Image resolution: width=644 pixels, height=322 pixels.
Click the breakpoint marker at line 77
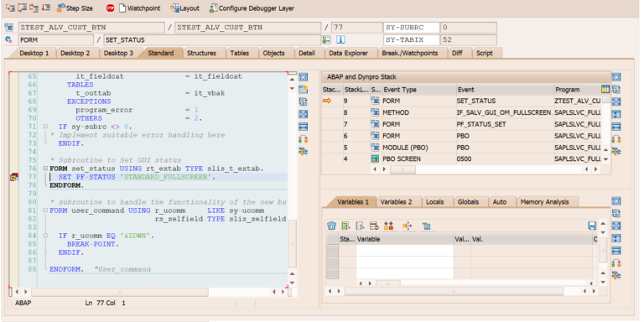(14, 178)
